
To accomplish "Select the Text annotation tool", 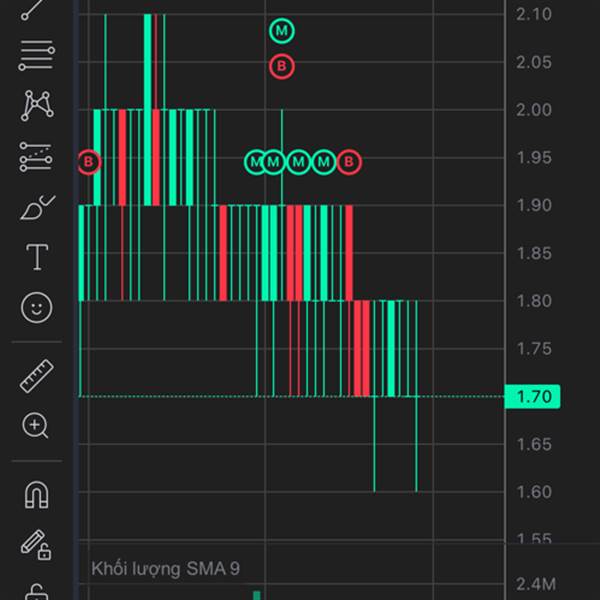I will [x=37, y=257].
